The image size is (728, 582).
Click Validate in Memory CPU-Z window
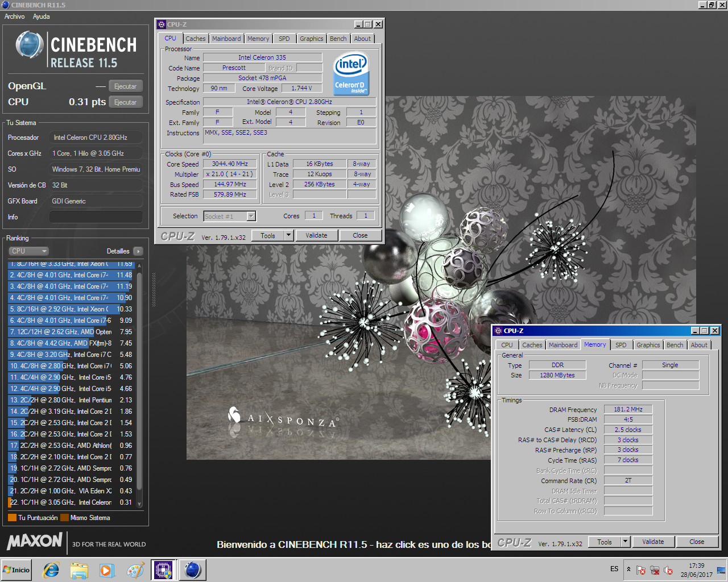point(653,542)
